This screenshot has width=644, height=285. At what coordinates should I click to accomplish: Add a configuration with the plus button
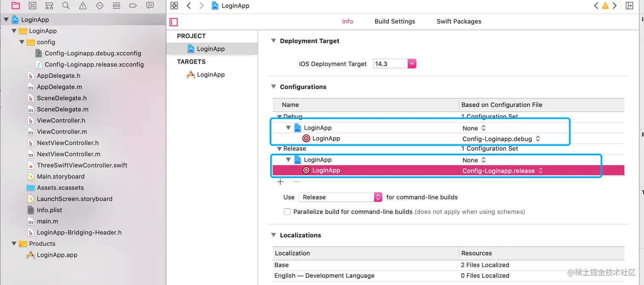click(280, 182)
